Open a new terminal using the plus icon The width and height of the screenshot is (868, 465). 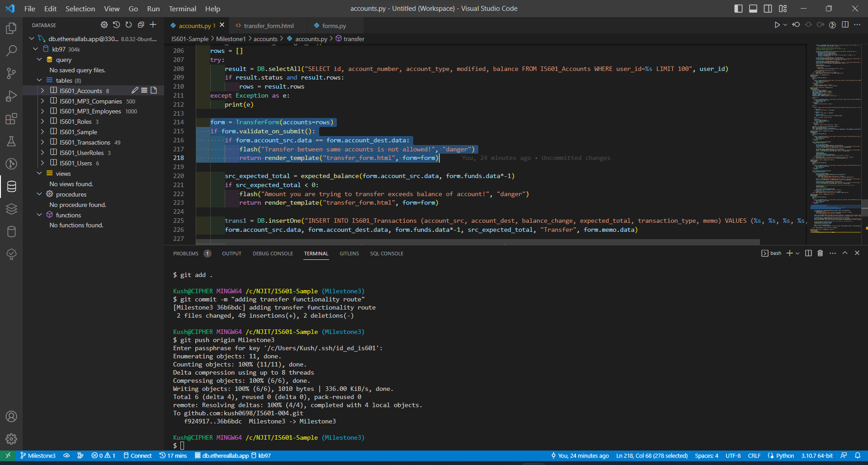789,253
